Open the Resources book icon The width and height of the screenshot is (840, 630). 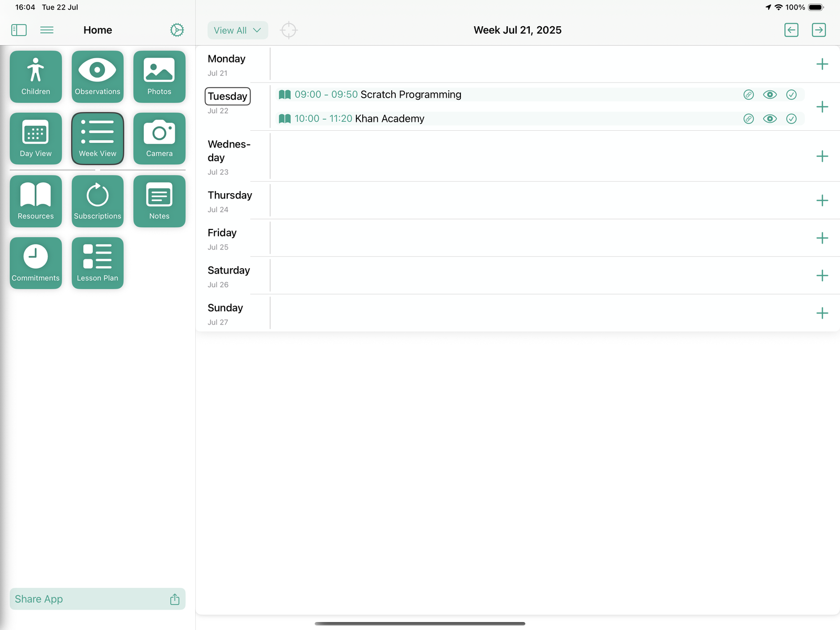click(x=36, y=201)
